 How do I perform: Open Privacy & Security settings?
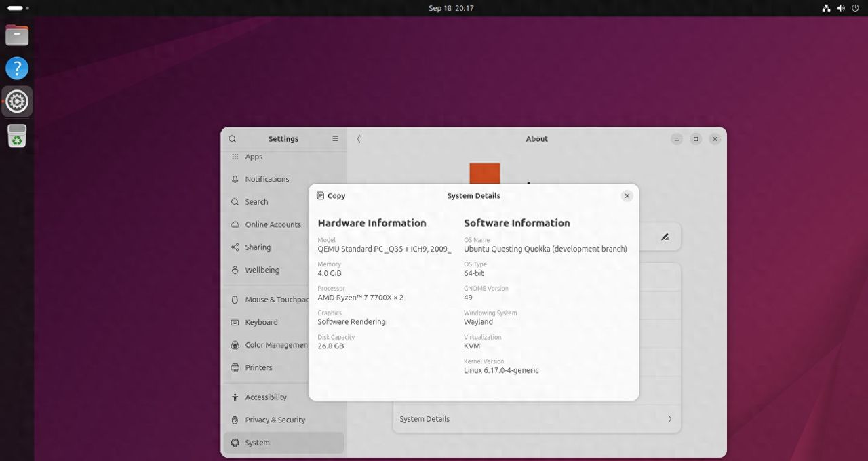[x=275, y=420]
